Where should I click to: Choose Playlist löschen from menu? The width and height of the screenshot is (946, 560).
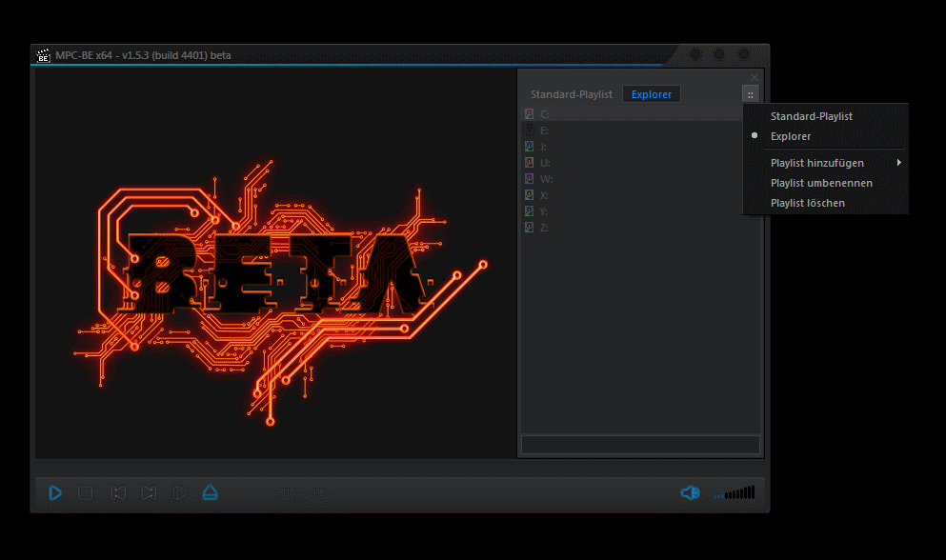point(808,203)
